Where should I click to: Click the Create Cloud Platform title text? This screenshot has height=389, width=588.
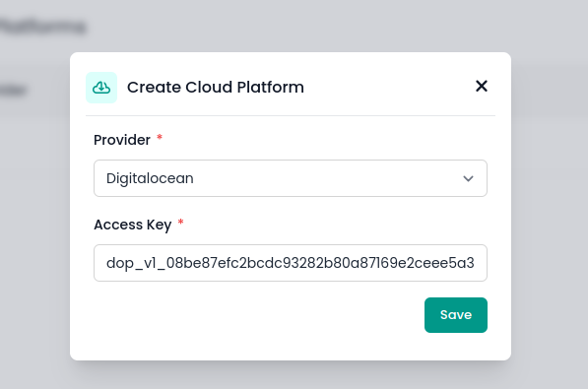click(x=216, y=87)
